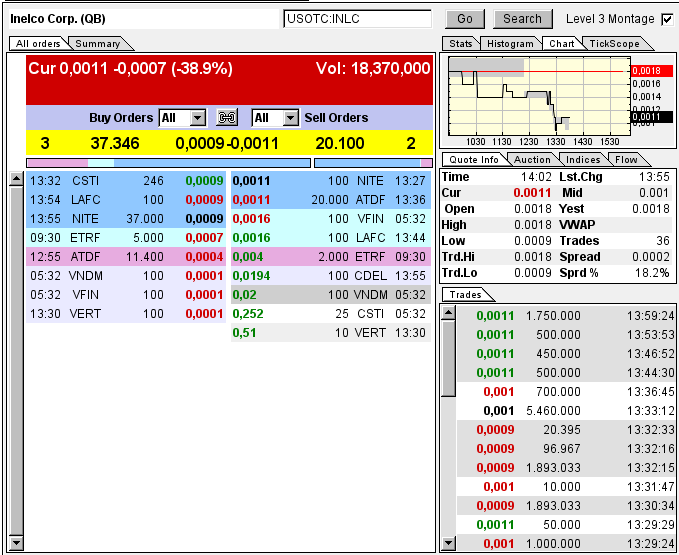This screenshot has height=555, width=679.
Task: Click the order book scroll down arrow
Action: [x=16, y=542]
